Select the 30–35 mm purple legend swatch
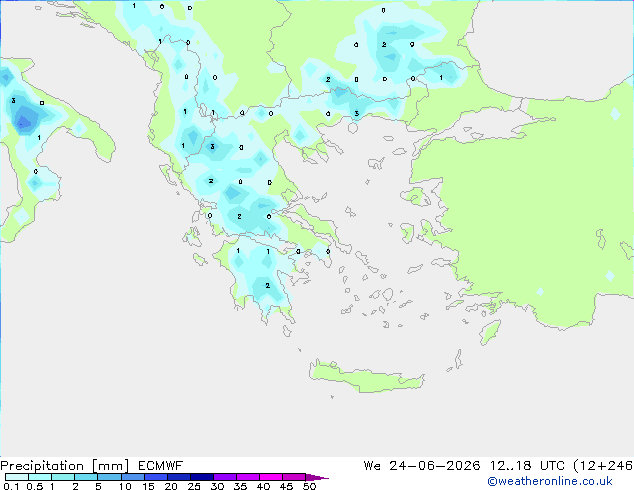This screenshot has width=634, height=490. [x=224, y=477]
